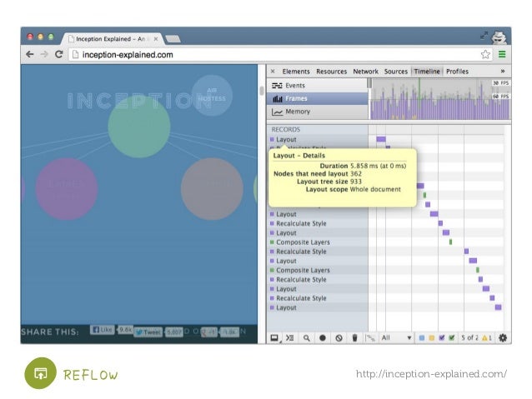Screen dimensions: 532x399
Task: Select the Events timeline mode
Action: click(318, 86)
